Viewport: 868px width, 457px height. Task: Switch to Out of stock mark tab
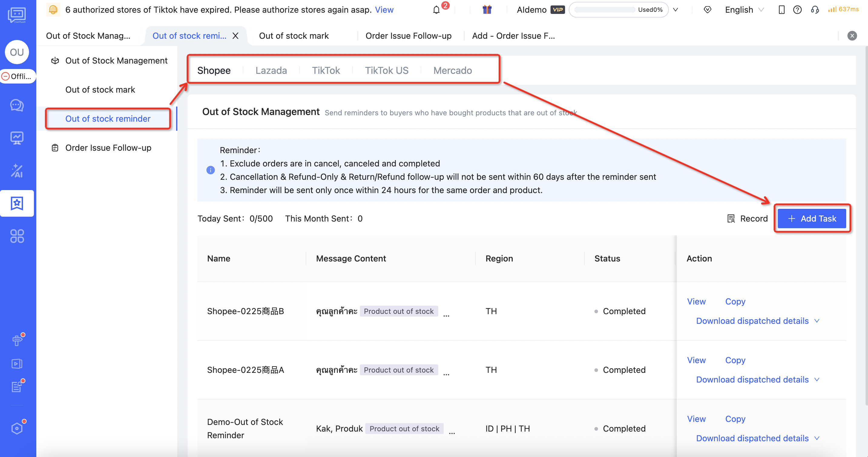[294, 36]
